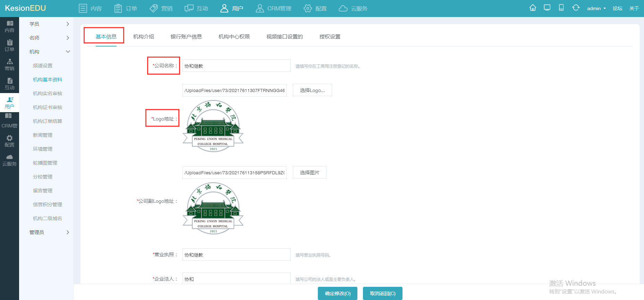Click the refresh cache icon
The image size is (644, 300).
tap(576, 8)
